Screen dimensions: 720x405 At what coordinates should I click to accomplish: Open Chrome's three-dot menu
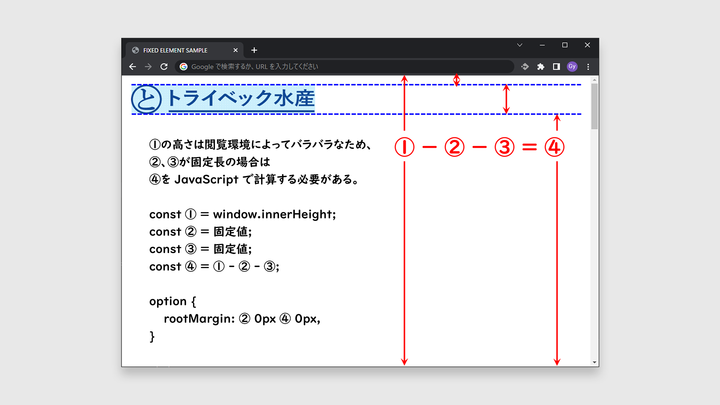(588, 67)
